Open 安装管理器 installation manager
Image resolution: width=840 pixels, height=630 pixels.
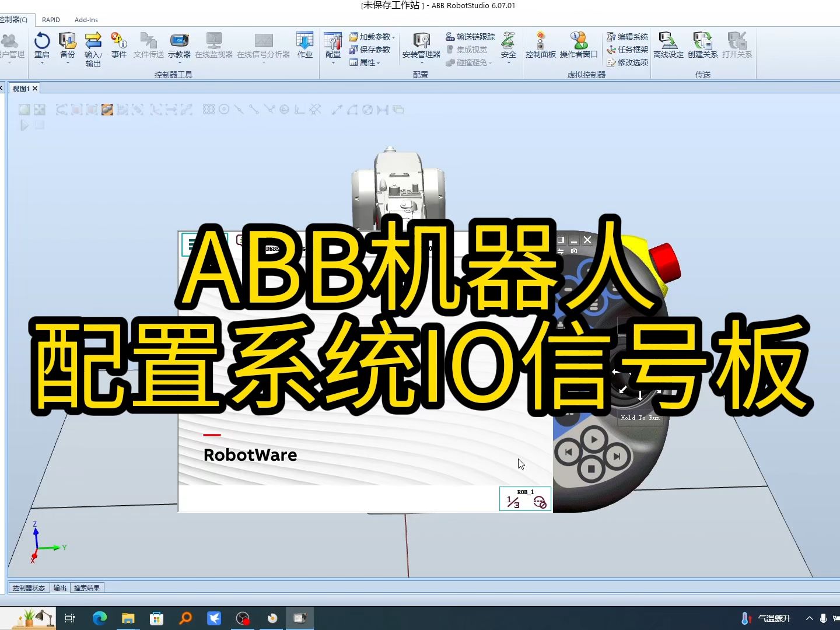click(x=421, y=46)
